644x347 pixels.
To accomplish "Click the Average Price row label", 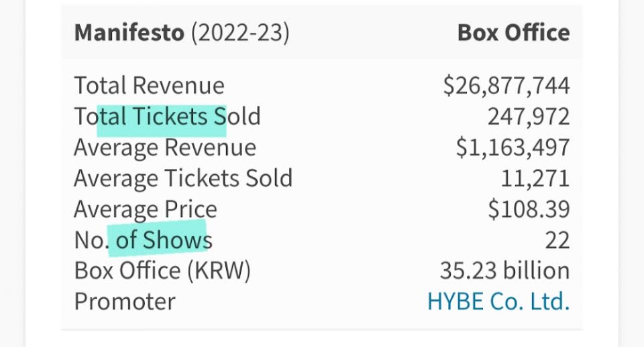I will (145, 209).
